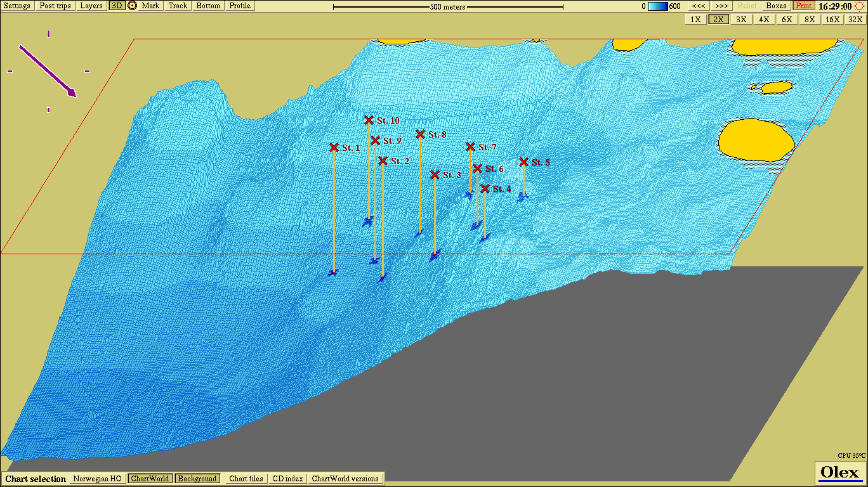
Task: Click the <<< previous button
Action: click(x=699, y=6)
